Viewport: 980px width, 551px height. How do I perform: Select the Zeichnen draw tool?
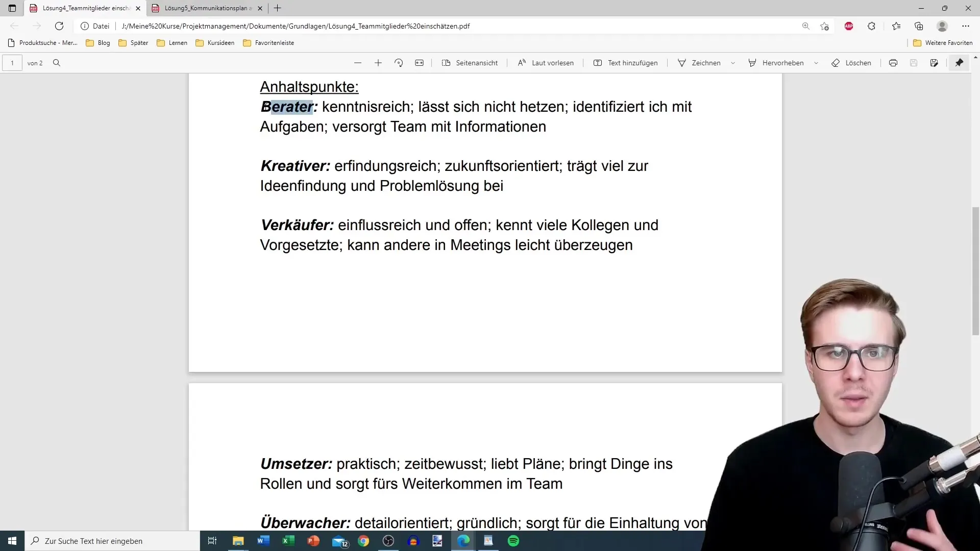coord(699,63)
